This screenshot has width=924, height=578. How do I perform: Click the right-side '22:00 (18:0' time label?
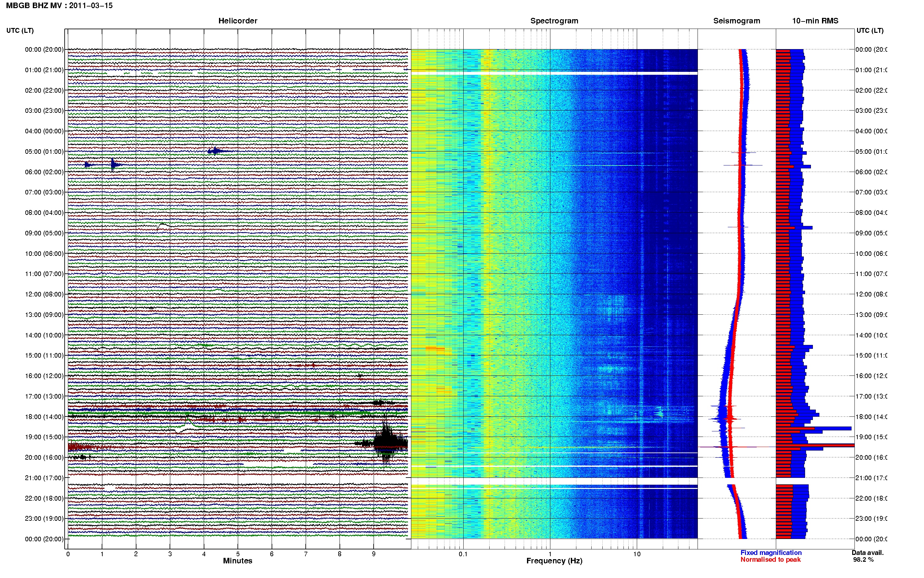(x=871, y=498)
